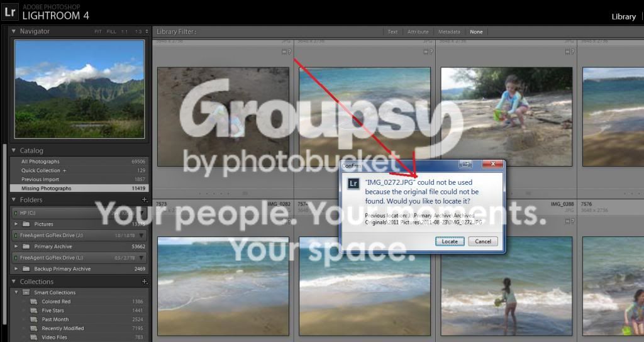Click missing-photo badge above shoreline water thumbnail
The width and height of the screenshot is (644, 342).
click(428, 52)
